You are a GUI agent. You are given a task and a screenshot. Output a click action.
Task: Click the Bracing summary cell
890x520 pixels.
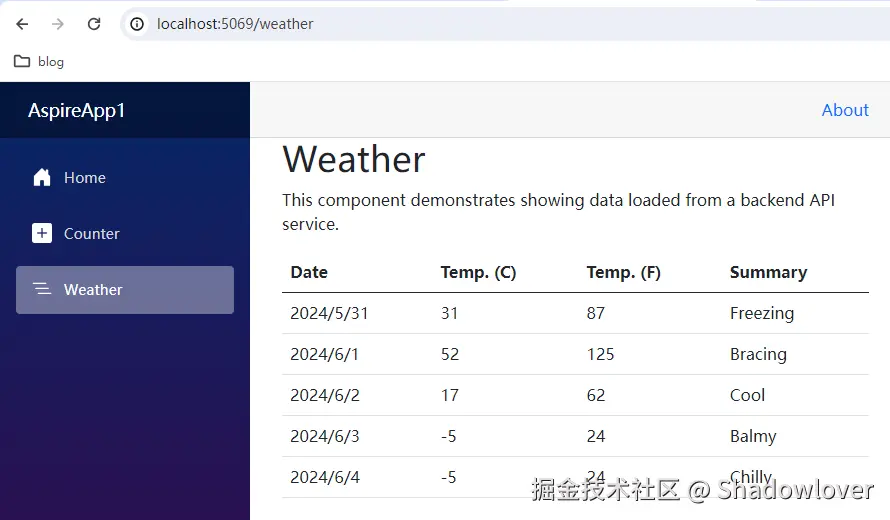(x=758, y=354)
